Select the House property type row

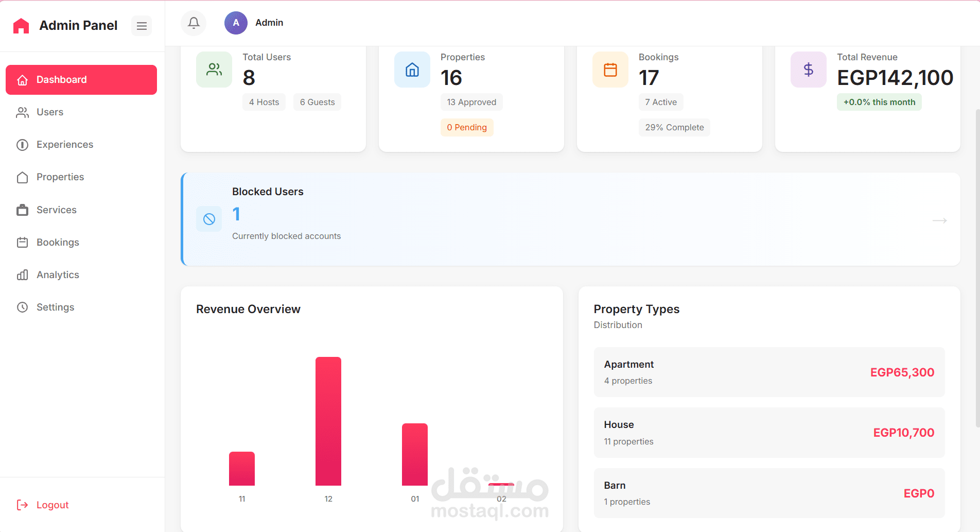click(769, 433)
